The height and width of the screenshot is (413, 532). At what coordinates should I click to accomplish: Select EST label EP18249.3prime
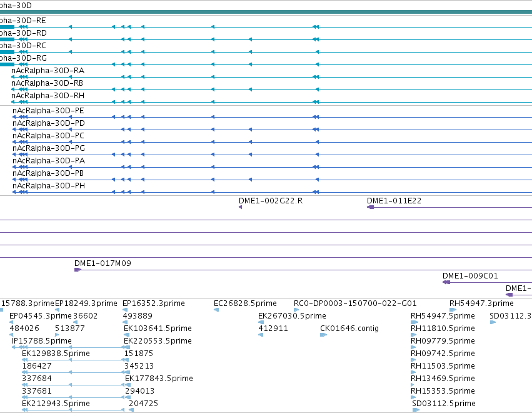click(86, 303)
